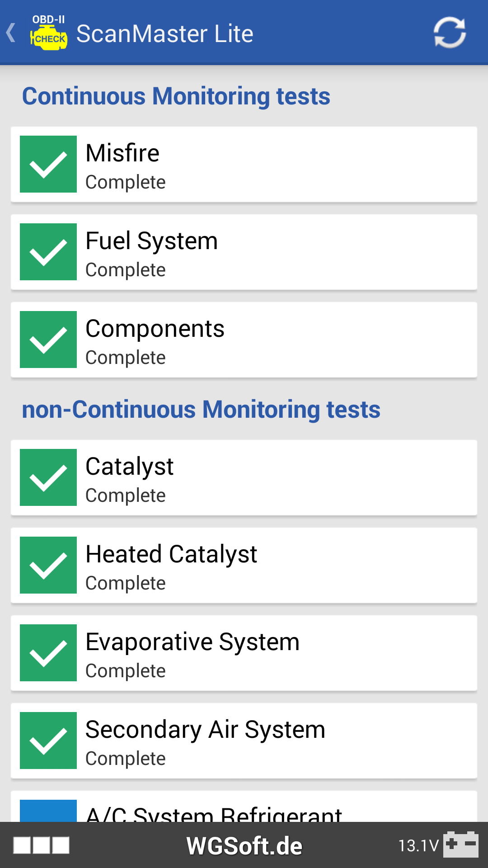Tap the Heated Catalyst check mark
Screen dimensions: 488x868
pyautogui.click(x=48, y=565)
